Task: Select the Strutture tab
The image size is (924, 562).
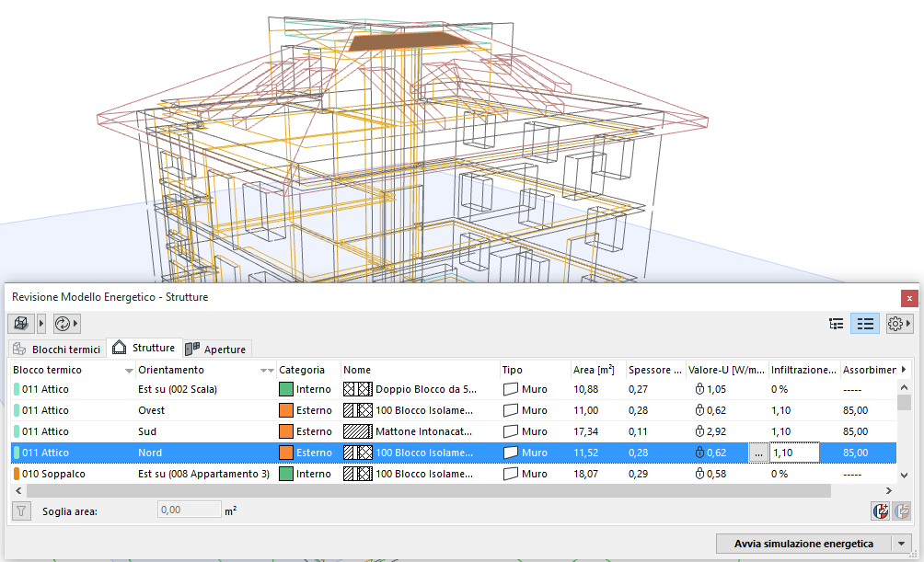Action: point(144,349)
